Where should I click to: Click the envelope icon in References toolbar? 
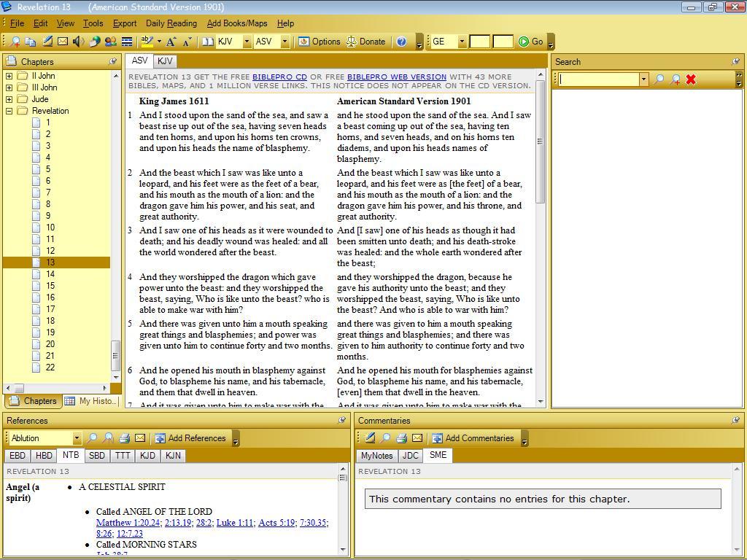(x=140, y=438)
